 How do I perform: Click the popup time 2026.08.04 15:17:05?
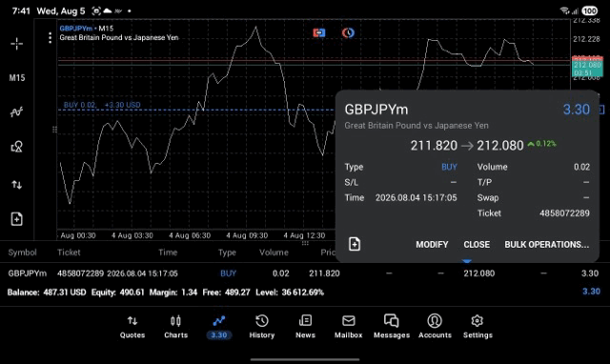[x=416, y=197]
